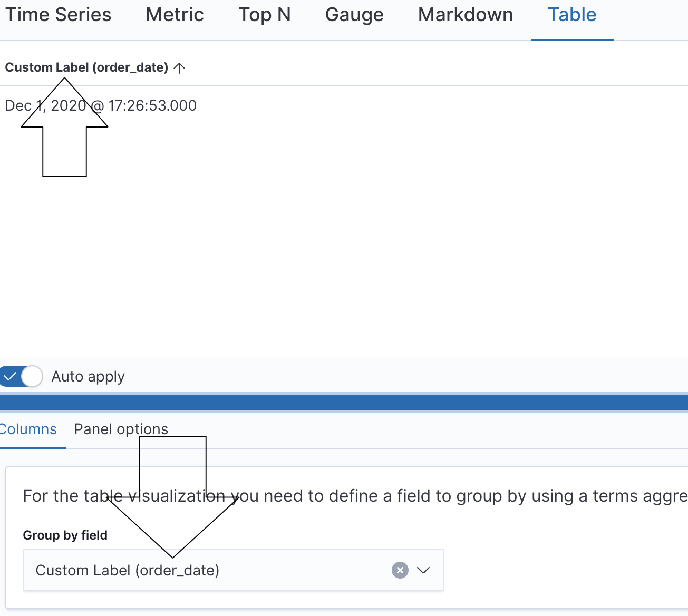Click the Group by field combo box
The height and width of the screenshot is (616, 688).
point(234,570)
